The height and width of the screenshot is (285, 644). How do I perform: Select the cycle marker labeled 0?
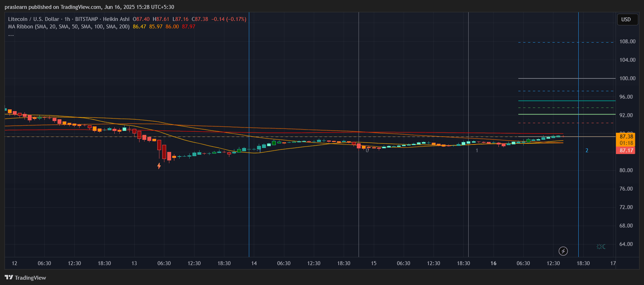(367, 150)
